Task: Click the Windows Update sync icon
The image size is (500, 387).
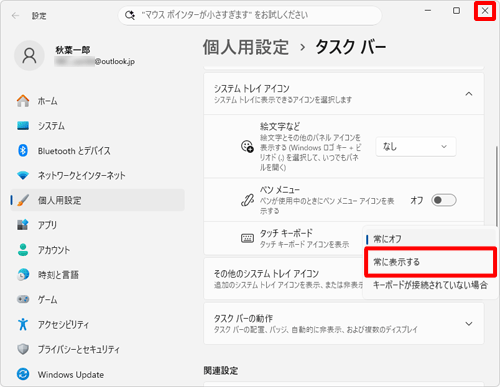Action: click(x=23, y=374)
